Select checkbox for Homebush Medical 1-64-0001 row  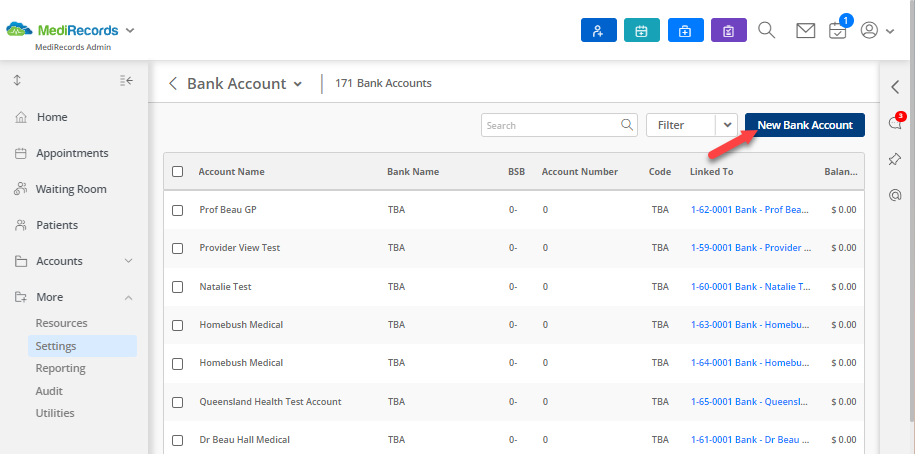pos(177,364)
